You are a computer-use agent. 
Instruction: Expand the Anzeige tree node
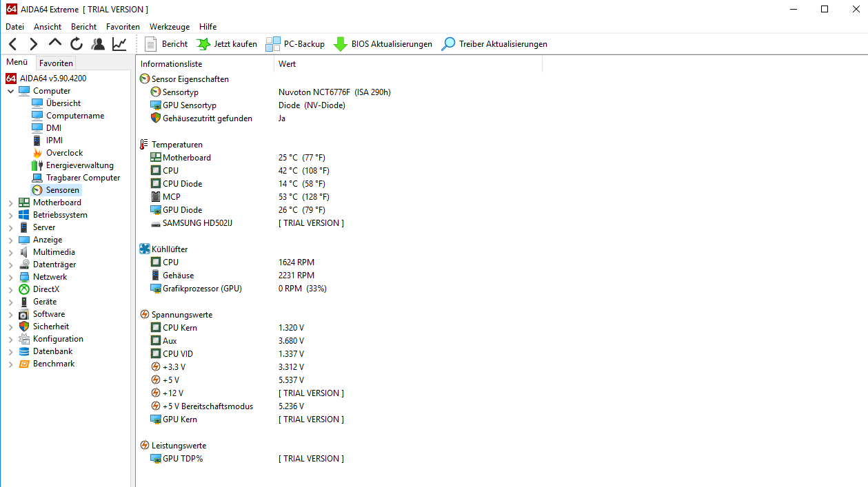[x=11, y=240]
